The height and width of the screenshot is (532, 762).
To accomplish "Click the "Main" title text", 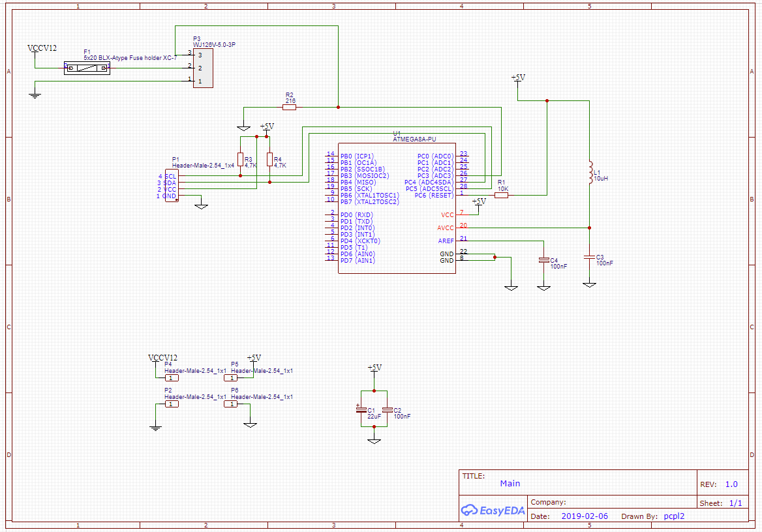I will pyautogui.click(x=510, y=483).
